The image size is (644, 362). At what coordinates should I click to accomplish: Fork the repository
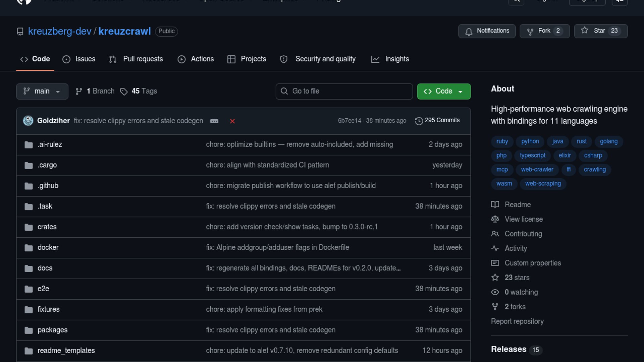[x=544, y=31]
